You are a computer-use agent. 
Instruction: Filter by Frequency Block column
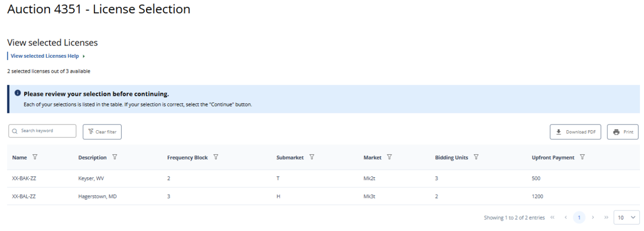(x=216, y=157)
